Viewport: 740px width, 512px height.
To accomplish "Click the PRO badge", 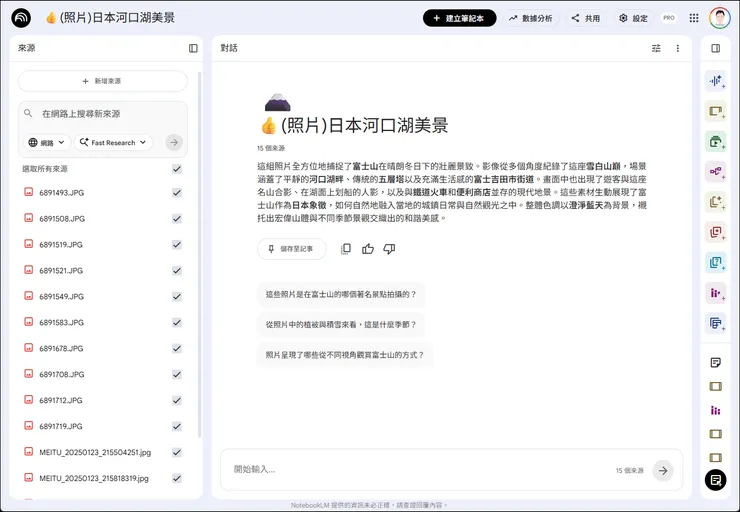I will pos(669,18).
